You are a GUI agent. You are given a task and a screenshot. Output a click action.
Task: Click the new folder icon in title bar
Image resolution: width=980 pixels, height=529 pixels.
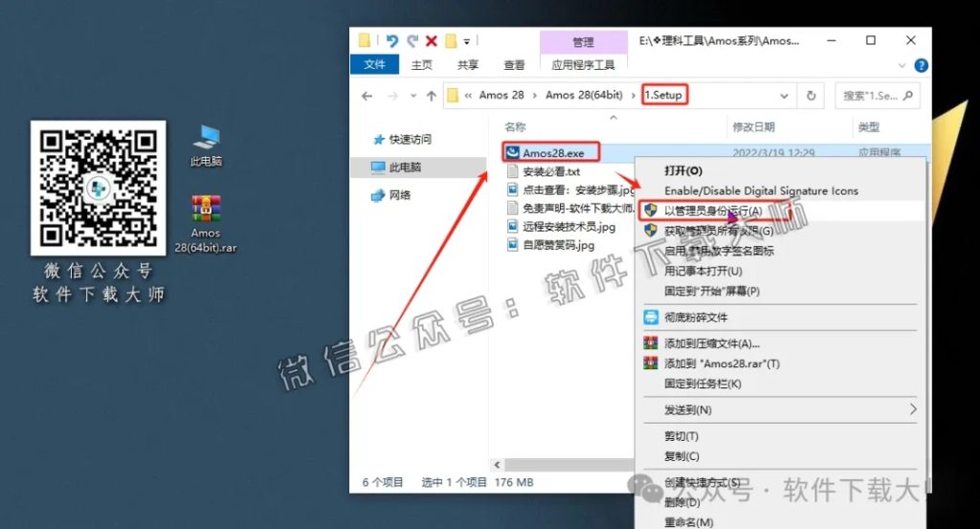pos(451,41)
